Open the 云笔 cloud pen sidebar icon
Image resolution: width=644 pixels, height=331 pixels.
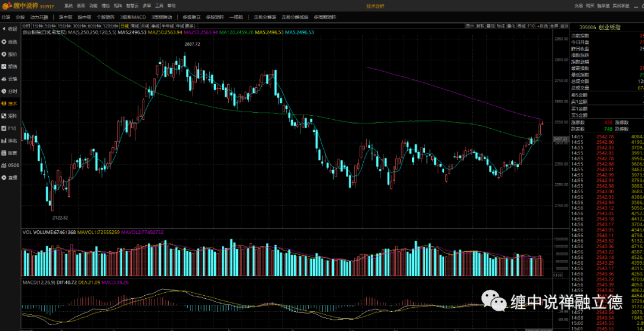pos(10,79)
